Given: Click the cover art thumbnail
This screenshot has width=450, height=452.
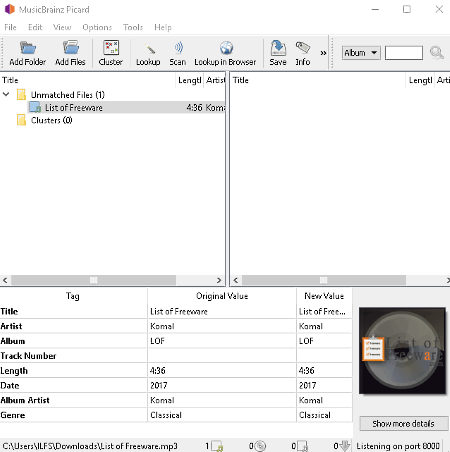Looking at the screenshot, I should point(402,350).
